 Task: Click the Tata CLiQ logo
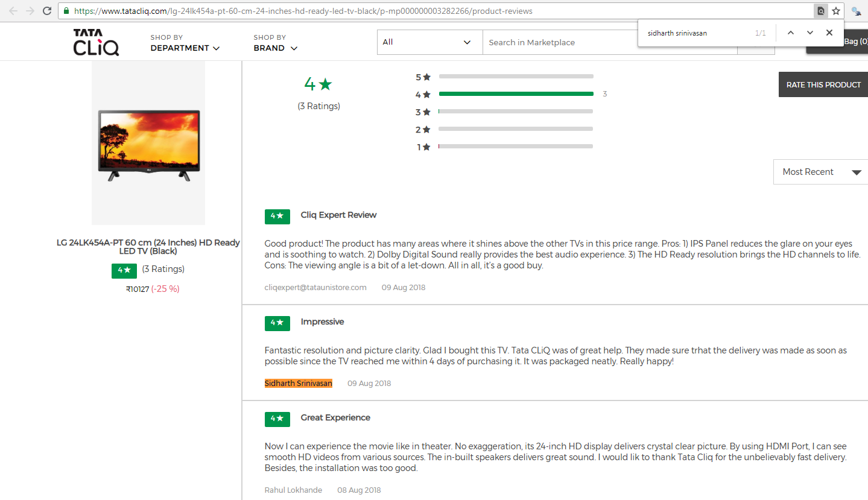[x=96, y=42]
